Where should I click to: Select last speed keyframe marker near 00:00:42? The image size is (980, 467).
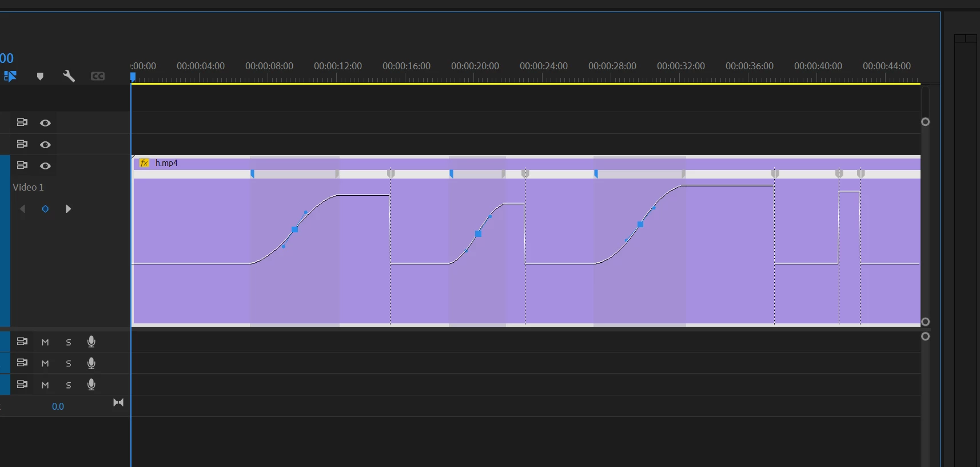[x=861, y=173]
